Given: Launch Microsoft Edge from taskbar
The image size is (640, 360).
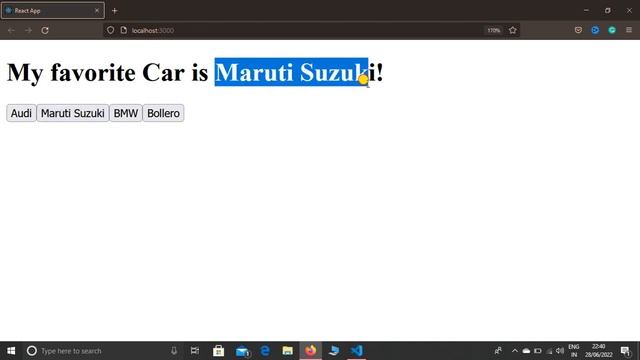Looking at the screenshot, I should (x=265, y=351).
